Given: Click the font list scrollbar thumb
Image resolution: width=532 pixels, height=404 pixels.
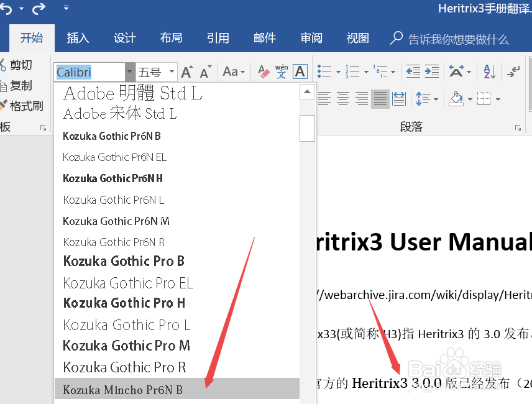Looking at the screenshot, I should [308, 128].
